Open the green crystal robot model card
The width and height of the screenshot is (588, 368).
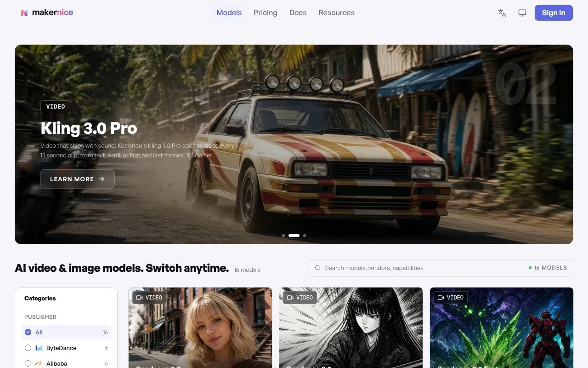tap(502, 328)
